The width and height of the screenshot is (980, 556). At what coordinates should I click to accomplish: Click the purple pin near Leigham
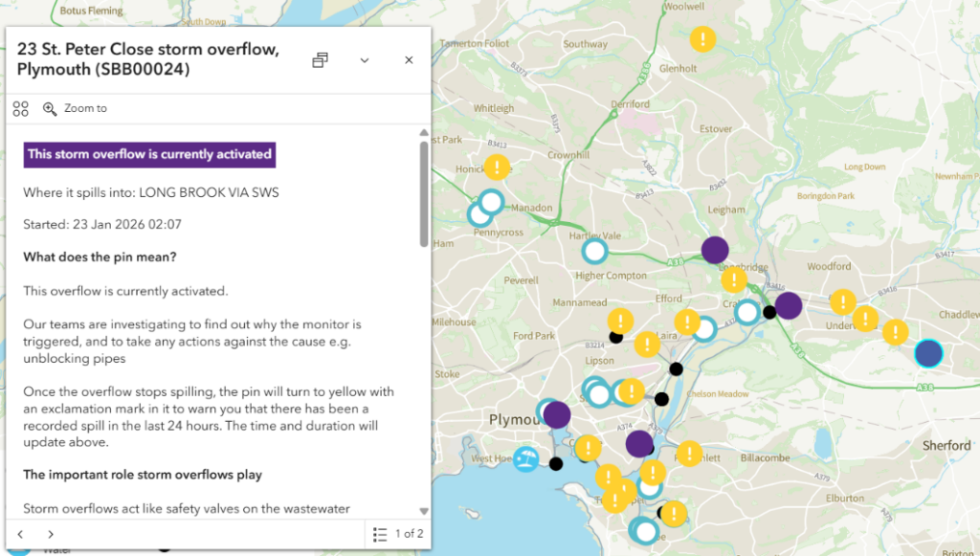coord(715,250)
